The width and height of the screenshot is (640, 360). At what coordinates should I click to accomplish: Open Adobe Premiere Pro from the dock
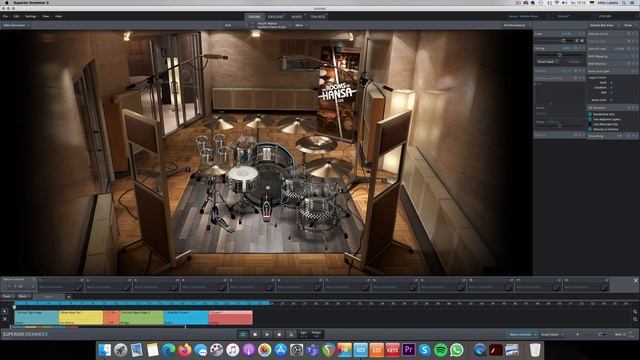[x=409, y=350]
